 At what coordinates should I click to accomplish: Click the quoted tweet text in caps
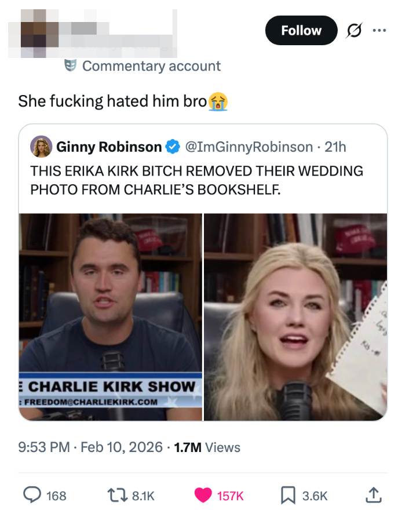[197, 180]
